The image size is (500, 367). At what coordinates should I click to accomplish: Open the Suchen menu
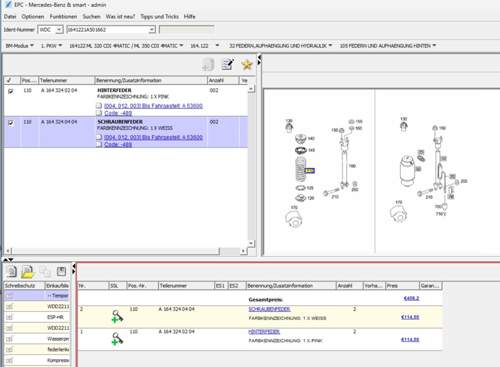[91, 16]
